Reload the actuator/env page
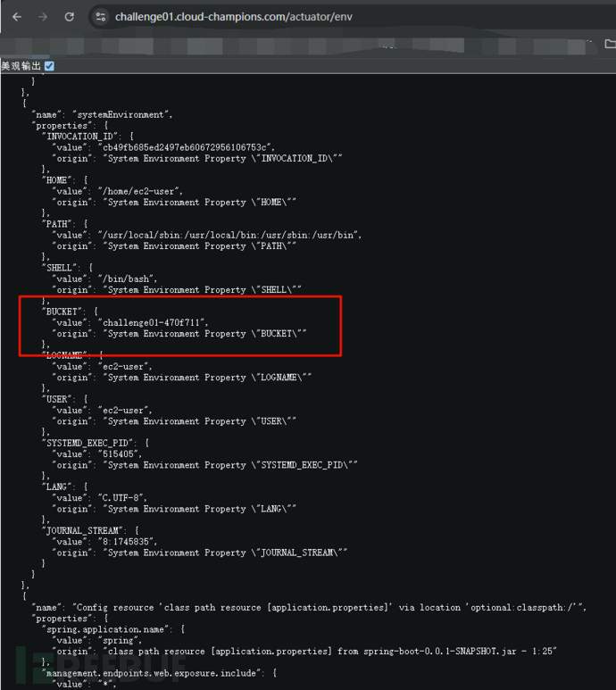 (69, 17)
